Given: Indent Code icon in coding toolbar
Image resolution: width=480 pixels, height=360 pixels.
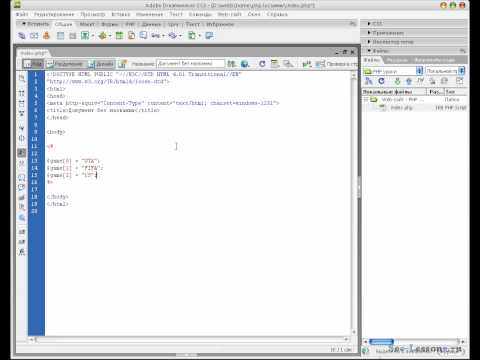Looking at the screenshot, I should pos(22,232).
